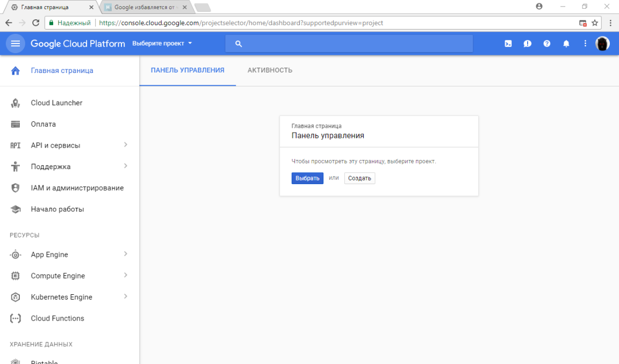Open the notifications bell
Viewport: 619px width, 364px height.
(x=566, y=44)
